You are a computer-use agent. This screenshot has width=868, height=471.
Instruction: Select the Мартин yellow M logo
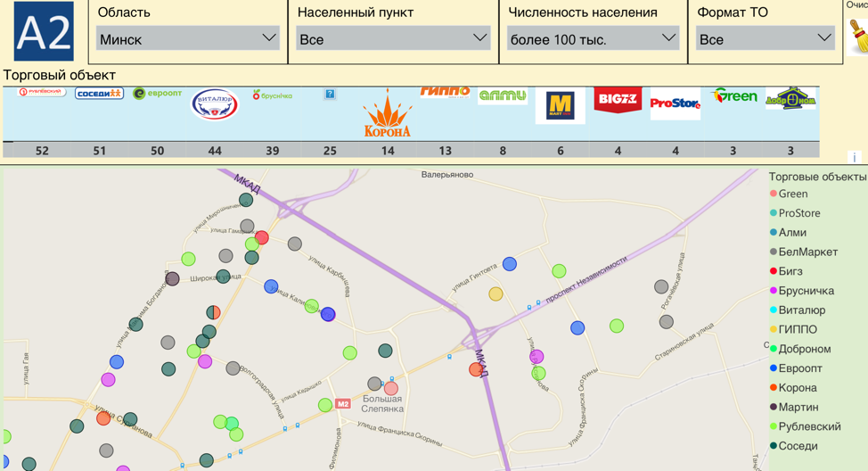[x=561, y=105]
